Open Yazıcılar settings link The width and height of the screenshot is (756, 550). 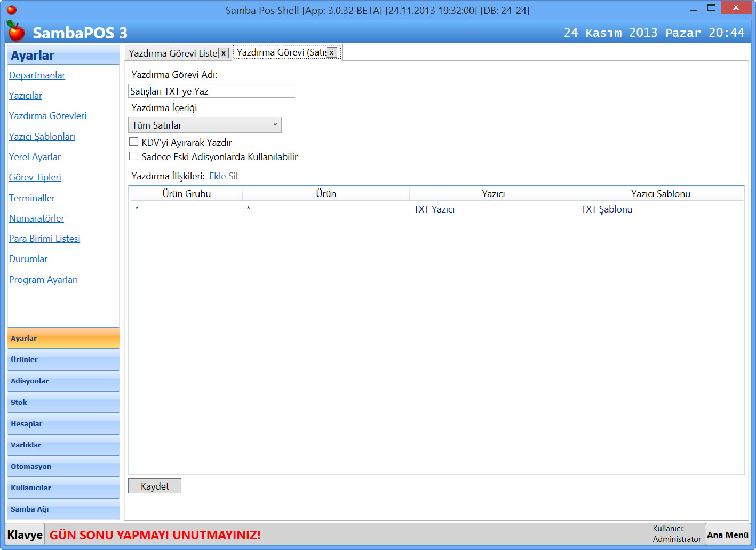26,96
